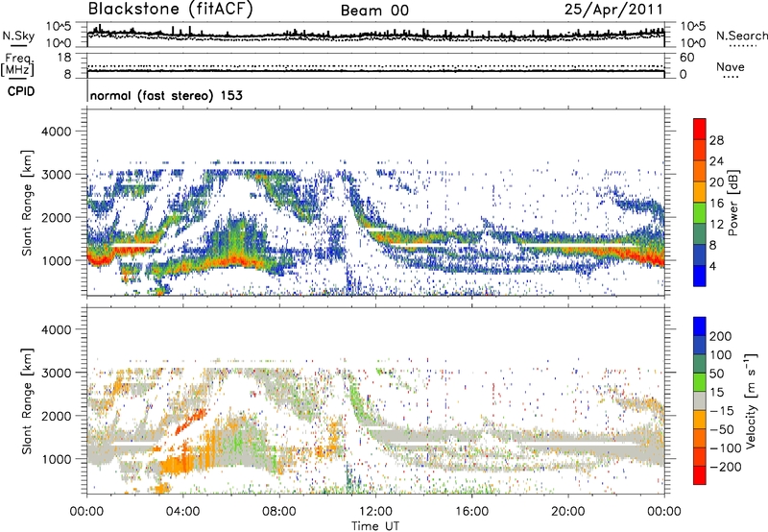Click the Slant Range label of power panel

(27, 203)
